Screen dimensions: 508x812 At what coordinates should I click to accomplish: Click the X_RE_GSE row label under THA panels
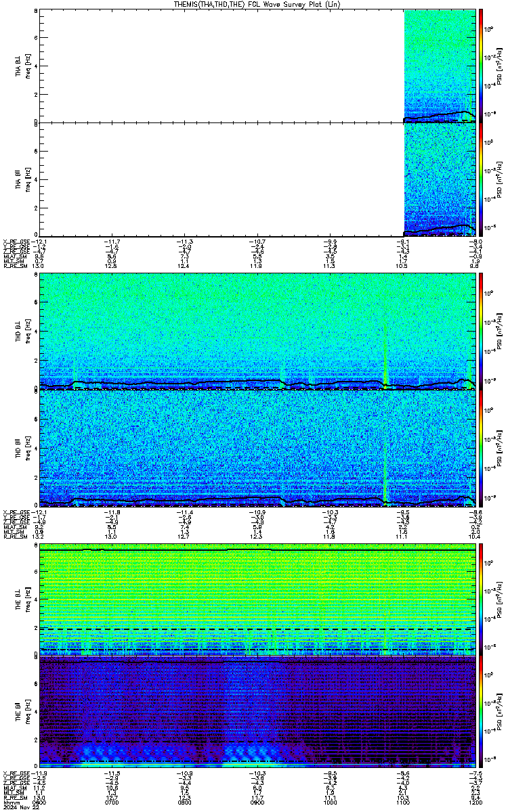15,241
